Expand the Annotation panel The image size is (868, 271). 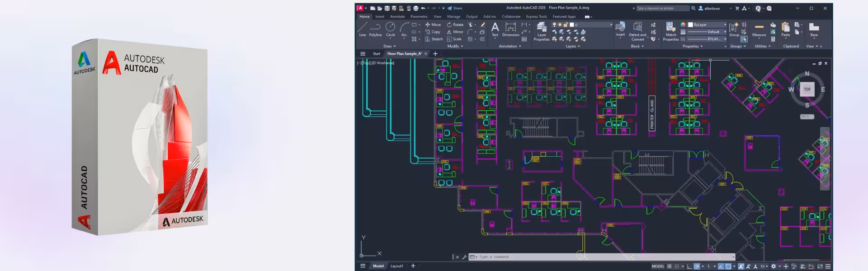tap(510, 46)
